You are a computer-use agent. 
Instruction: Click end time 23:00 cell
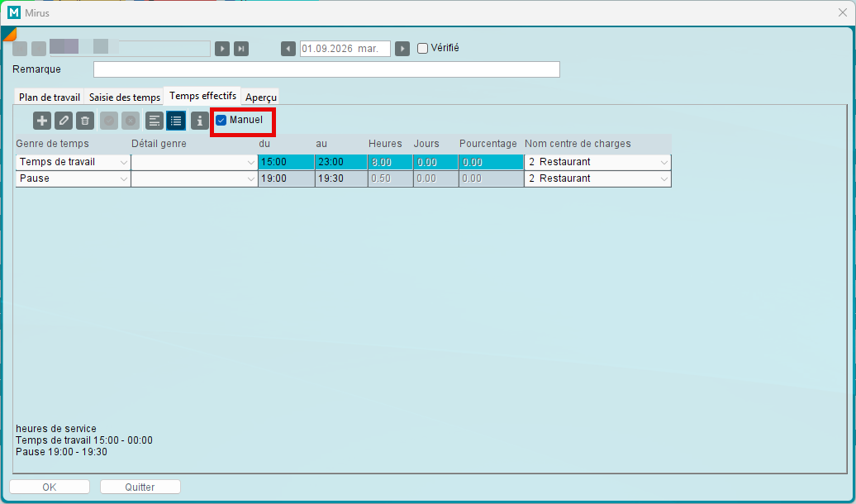[341, 162]
